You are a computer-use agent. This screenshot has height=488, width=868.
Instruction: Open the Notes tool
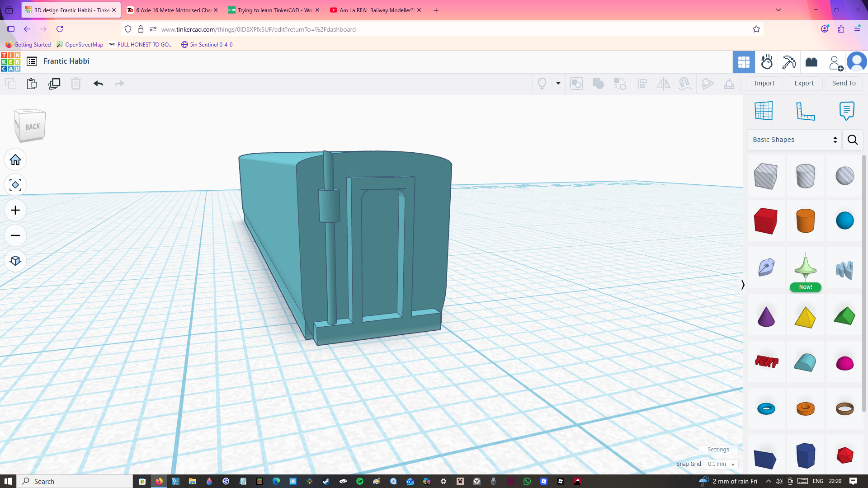click(846, 111)
